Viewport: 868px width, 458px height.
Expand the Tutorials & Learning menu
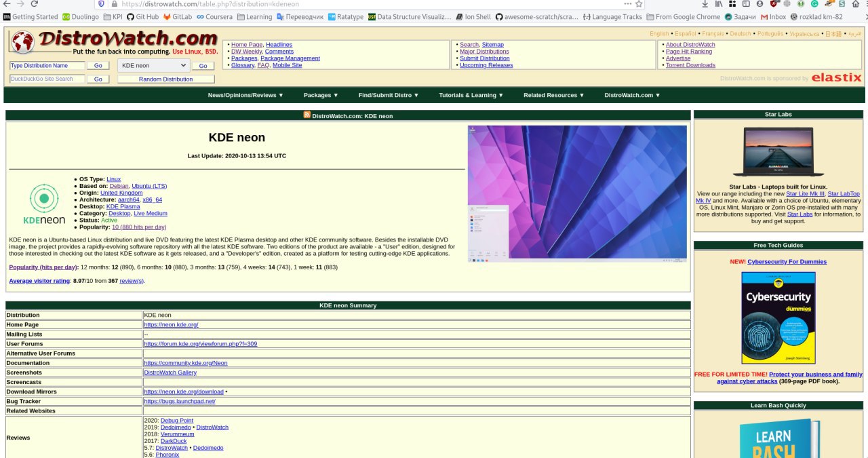[x=471, y=95]
